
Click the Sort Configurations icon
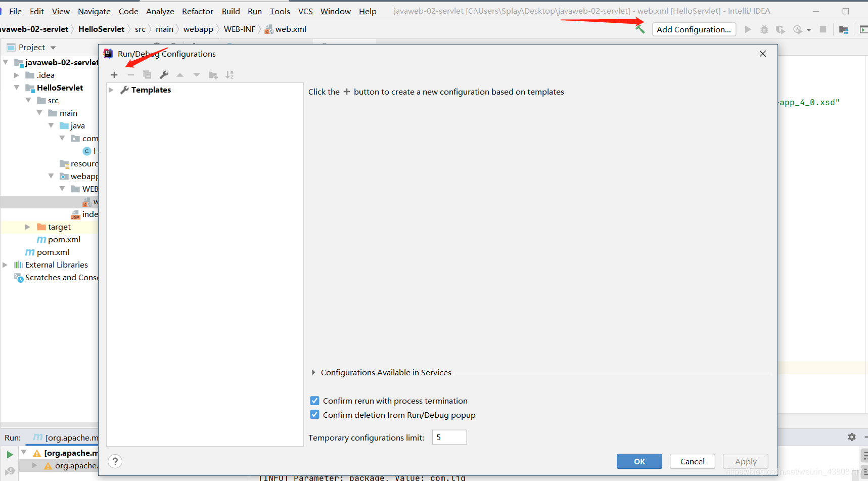click(230, 75)
